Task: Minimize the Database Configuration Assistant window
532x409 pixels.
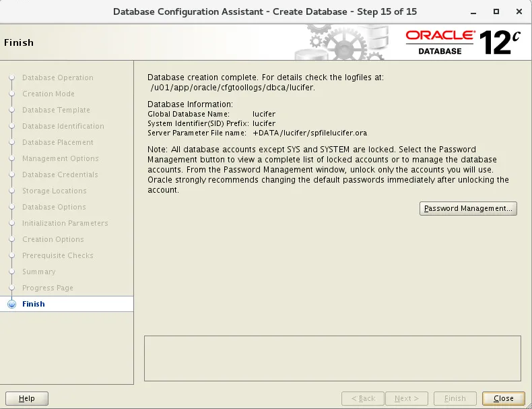Action: pos(473,12)
